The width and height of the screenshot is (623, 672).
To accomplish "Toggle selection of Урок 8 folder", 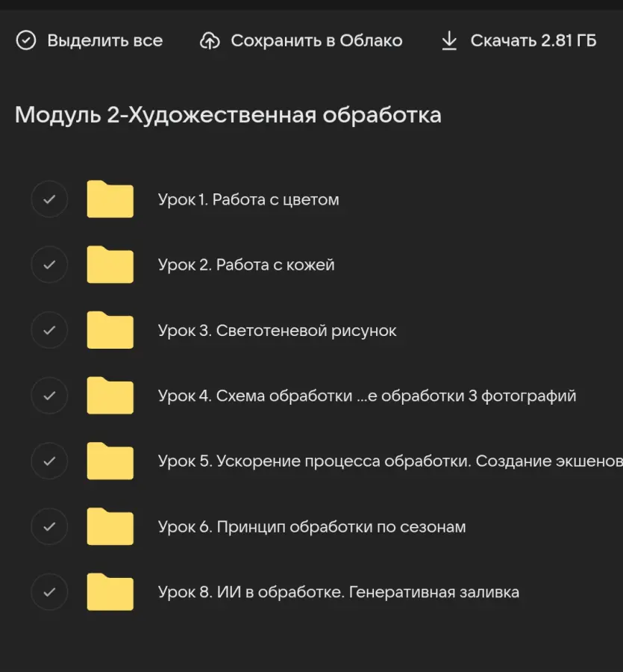I will 49,591.
